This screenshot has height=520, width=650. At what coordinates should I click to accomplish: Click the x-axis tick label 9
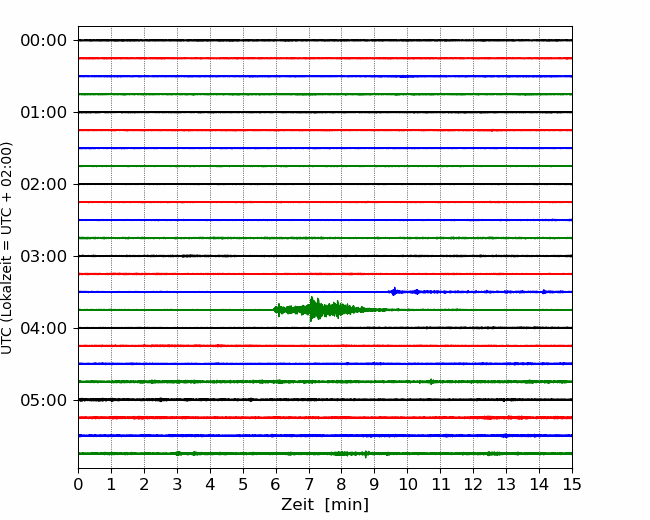coord(375,484)
